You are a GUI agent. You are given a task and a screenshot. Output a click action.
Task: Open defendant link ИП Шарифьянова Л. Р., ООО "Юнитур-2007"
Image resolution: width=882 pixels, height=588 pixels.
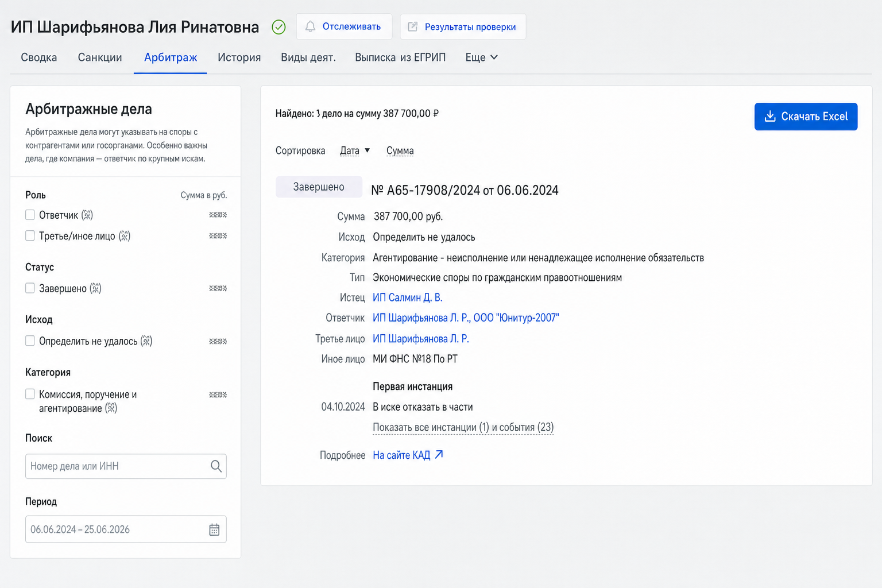[466, 318]
